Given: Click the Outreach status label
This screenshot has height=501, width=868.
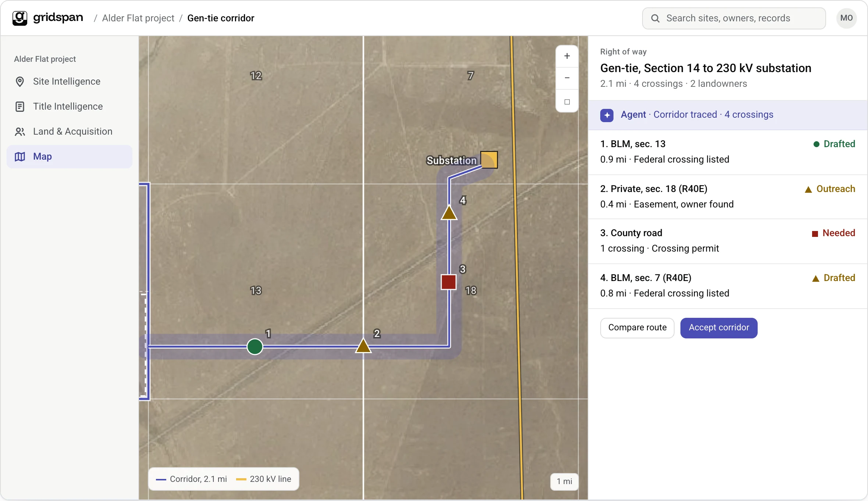Looking at the screenshot, I should [x=830, y=189].
